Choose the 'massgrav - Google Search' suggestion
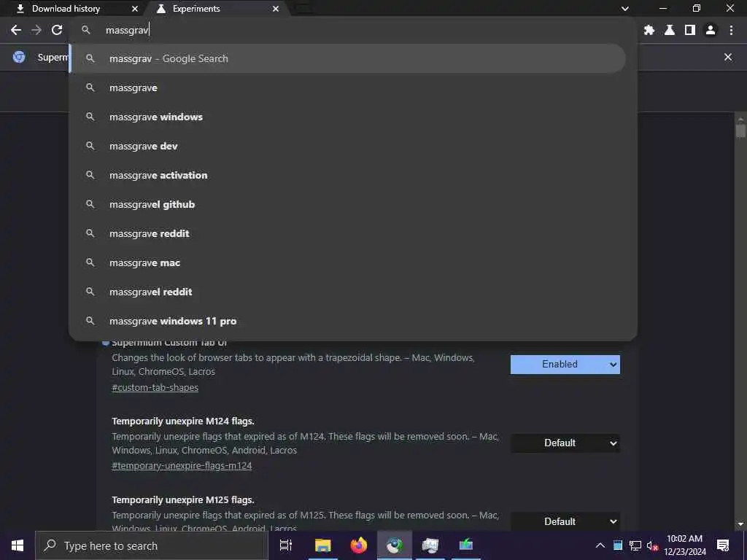Viewport: 747px width, 560px height. tap(348, 58)
